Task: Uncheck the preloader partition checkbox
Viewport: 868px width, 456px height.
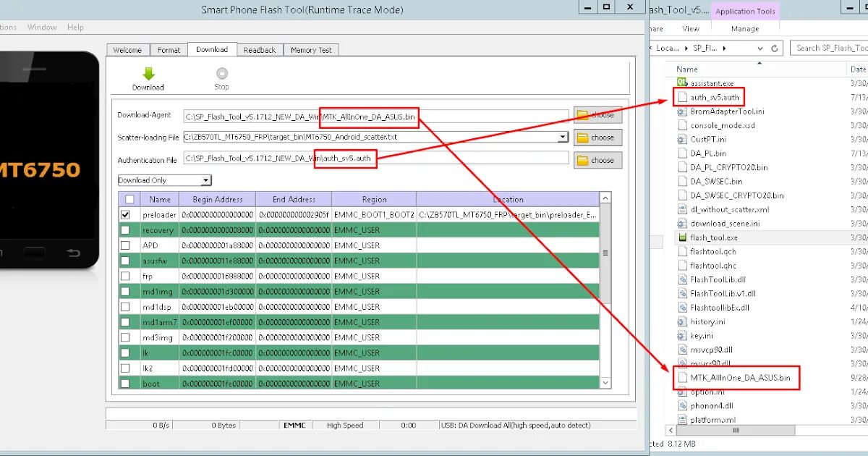Action: click(x=126, y=214)
